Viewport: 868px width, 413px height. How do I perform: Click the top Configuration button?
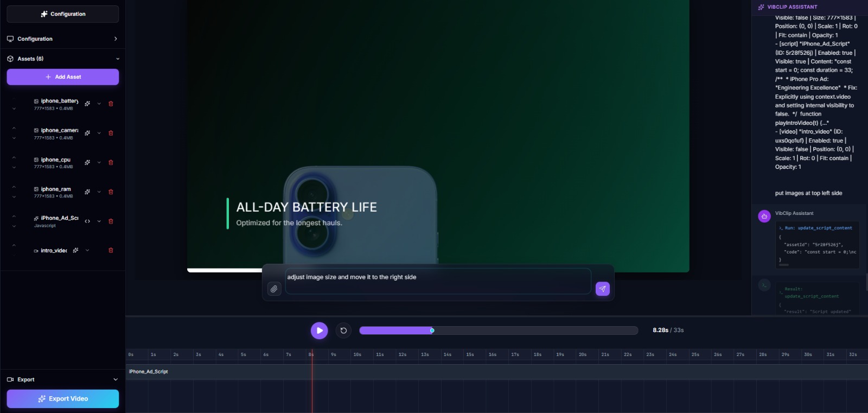pos(63,14)
